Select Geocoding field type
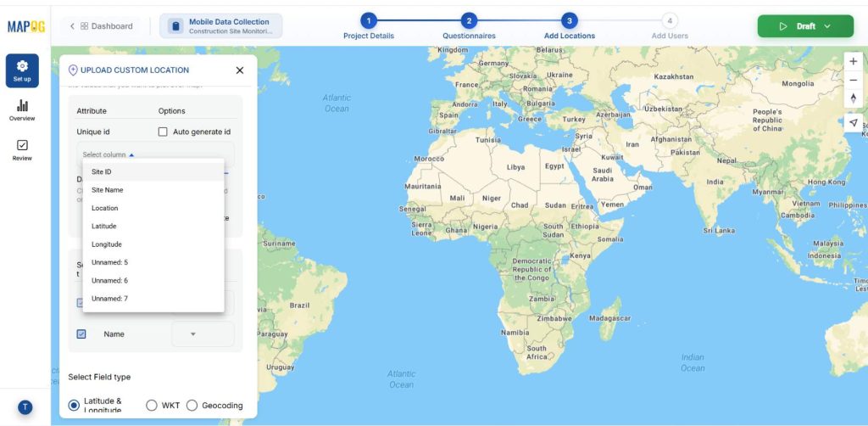Screen dimensions: 868x426 tap(192, 406)
